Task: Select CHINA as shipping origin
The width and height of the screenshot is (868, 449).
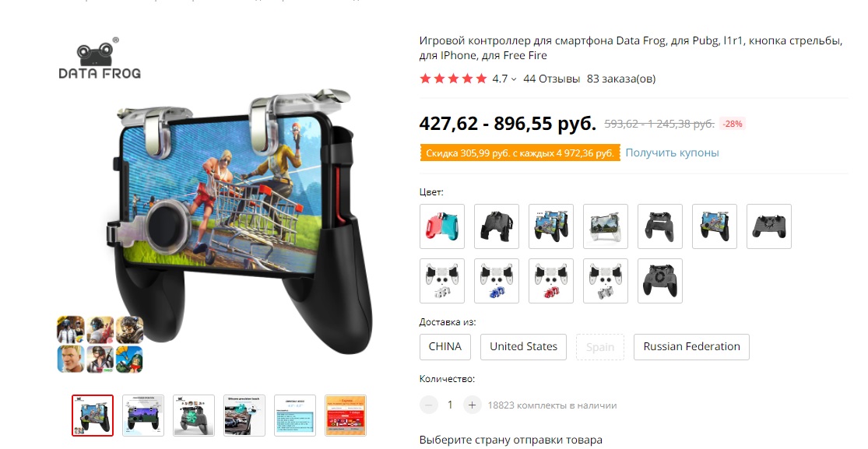Action: coord(445,346)
